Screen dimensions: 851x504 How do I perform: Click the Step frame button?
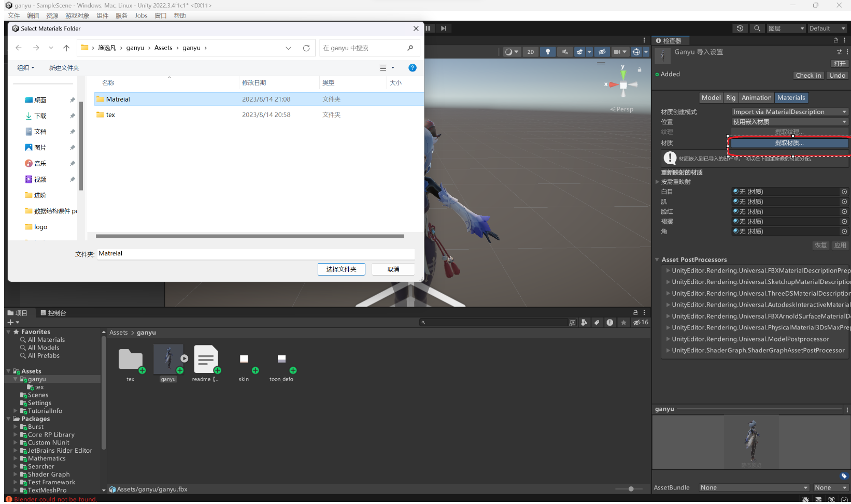coord(444,28)
